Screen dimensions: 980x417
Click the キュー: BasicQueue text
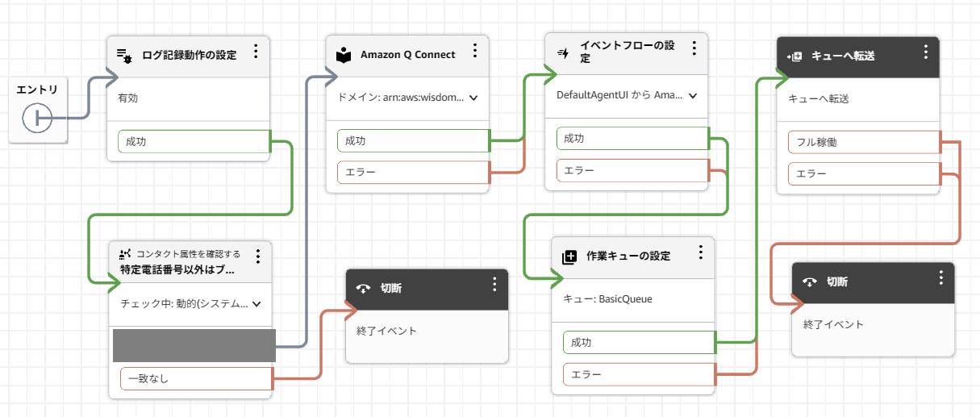[607, 298]
